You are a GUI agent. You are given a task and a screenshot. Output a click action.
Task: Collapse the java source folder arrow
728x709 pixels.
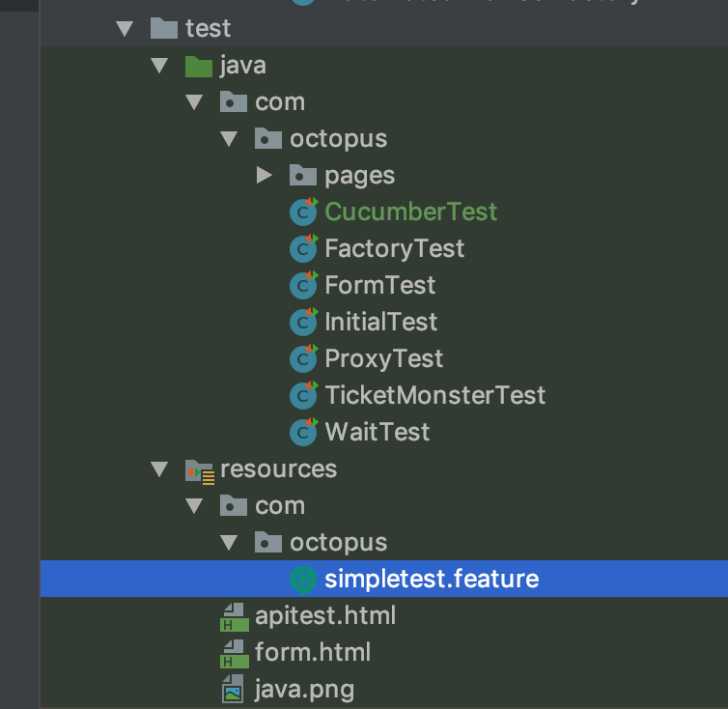tap(158, 66)
